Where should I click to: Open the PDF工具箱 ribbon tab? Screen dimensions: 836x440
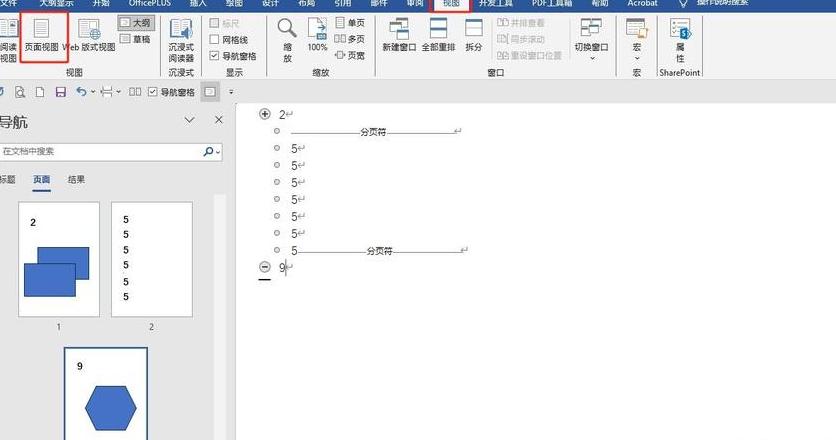pos(552,3)
